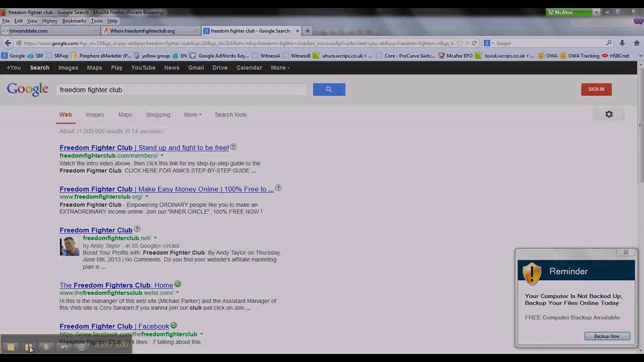Open the OWA Tracking bookmark

click(x=580, y=56)
